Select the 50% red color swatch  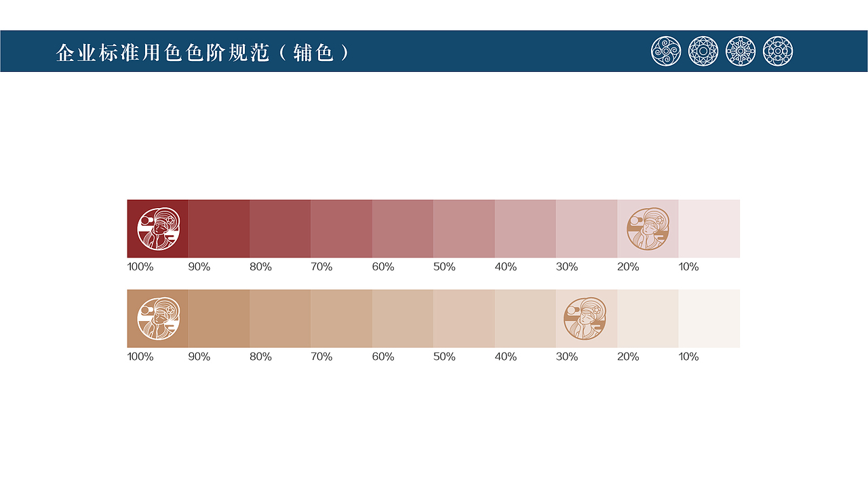[464, 228]
